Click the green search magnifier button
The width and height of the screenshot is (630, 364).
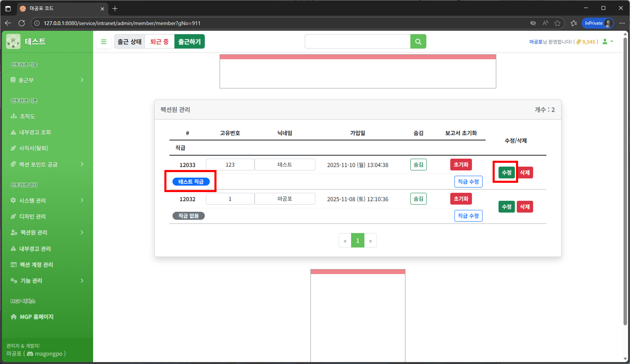(418, 41)
